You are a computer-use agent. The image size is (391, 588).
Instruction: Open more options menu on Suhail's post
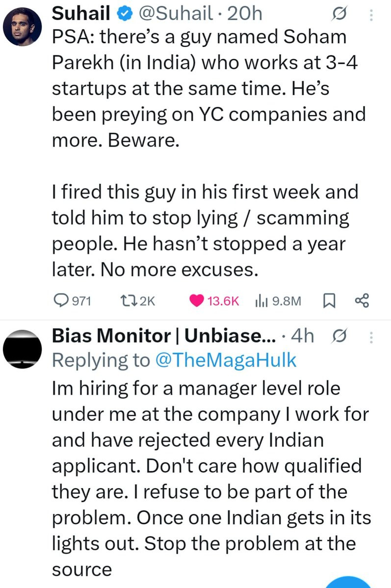pos(371,16)
